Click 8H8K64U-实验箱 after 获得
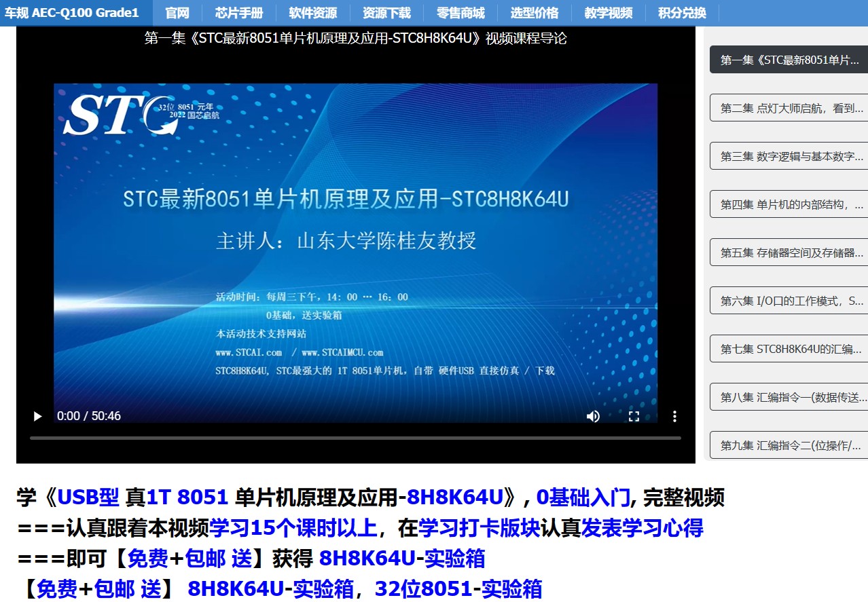 click(x=402, y=559)
